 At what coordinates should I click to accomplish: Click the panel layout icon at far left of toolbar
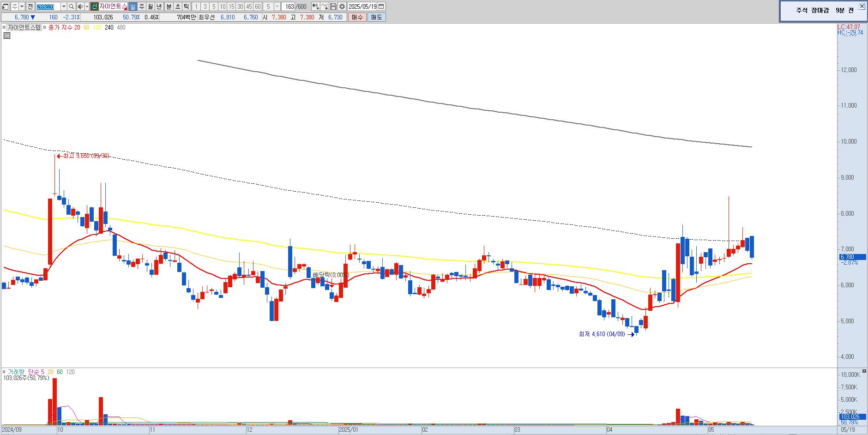click(x=6, y=6)
